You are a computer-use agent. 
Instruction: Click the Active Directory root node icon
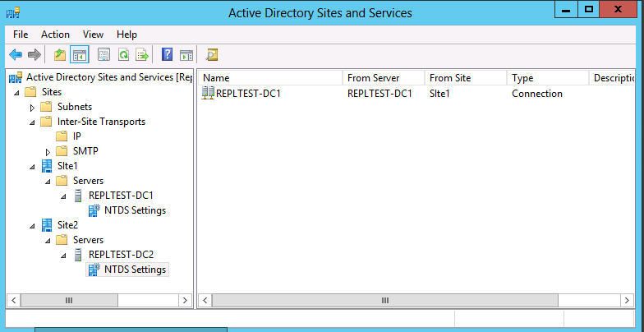16,77
